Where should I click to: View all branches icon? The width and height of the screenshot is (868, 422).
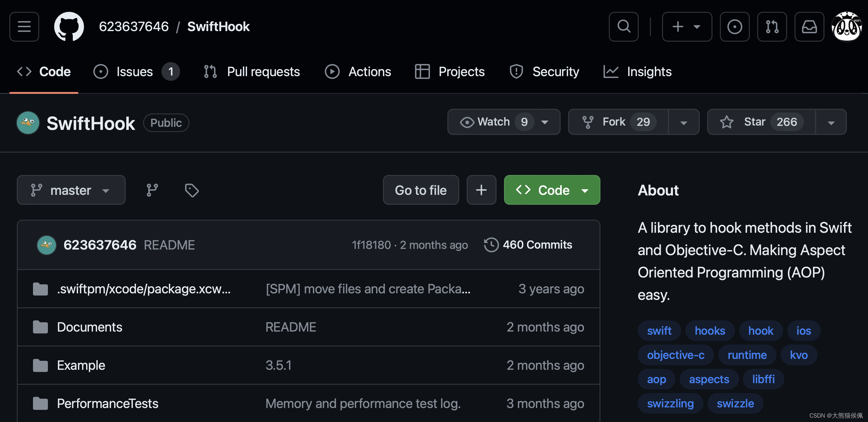coord(152,190)
